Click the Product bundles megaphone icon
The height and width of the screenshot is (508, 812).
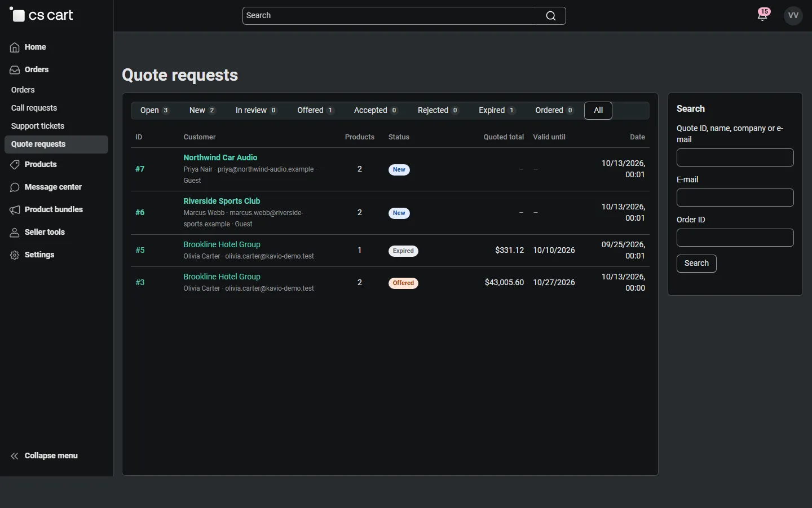click(x=15, y=210)
